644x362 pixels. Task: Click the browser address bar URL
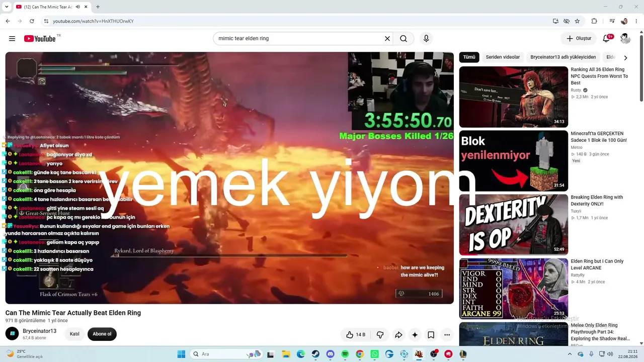[93, 21]
